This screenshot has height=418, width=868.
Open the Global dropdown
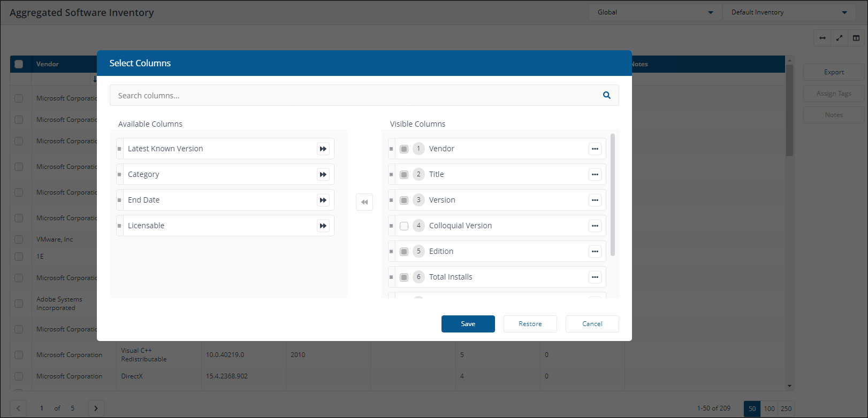click(x=654, y=12)
